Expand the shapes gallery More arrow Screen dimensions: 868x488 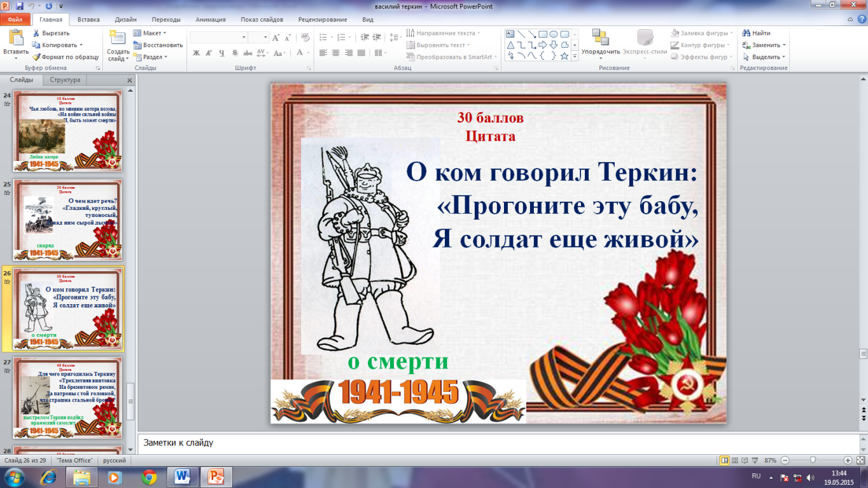point(575,56)
